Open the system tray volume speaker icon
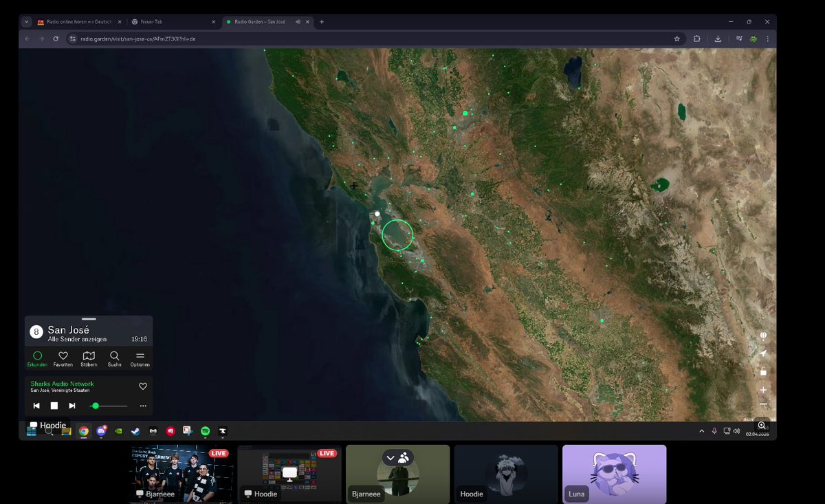 737,431
